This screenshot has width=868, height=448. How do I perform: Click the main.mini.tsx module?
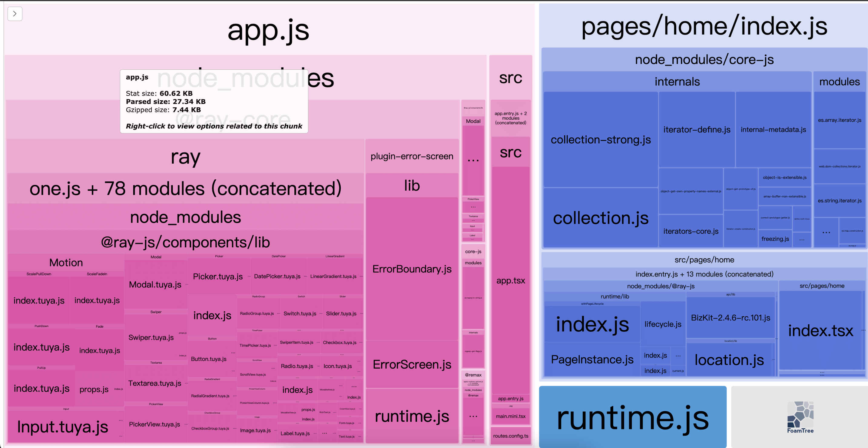click(x=511, y=416)
